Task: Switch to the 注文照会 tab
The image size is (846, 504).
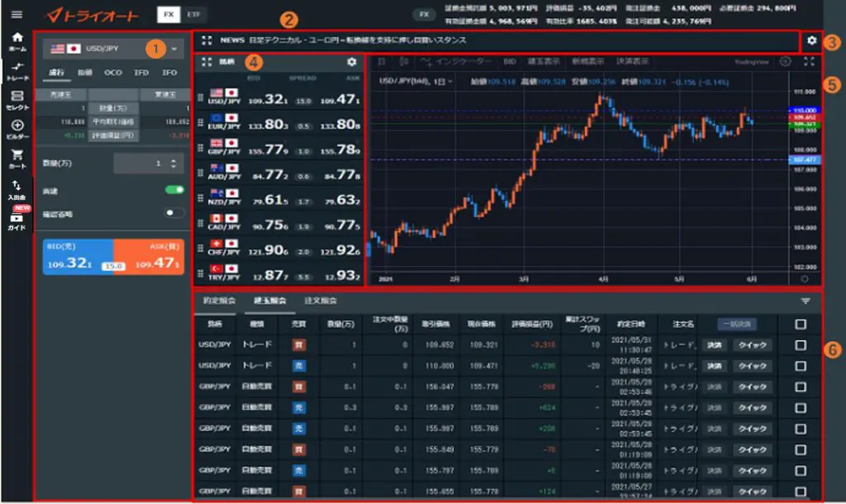Action: click(322, 301)
